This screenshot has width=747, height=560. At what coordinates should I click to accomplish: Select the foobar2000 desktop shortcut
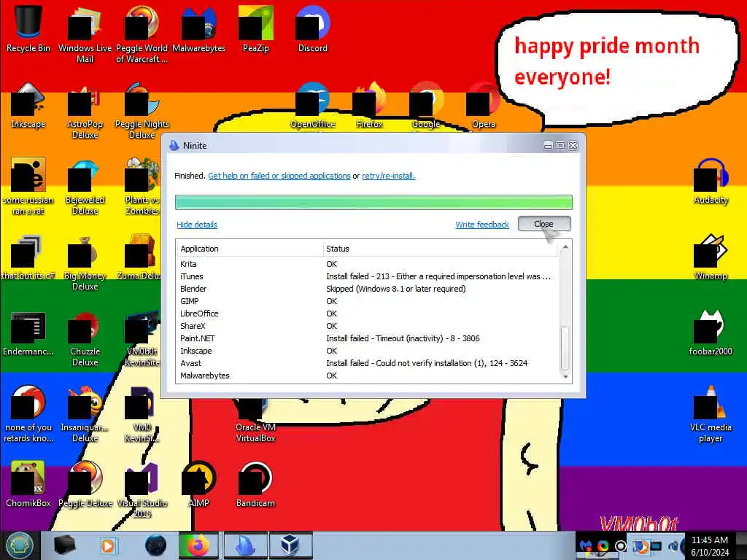pos(711,333)
